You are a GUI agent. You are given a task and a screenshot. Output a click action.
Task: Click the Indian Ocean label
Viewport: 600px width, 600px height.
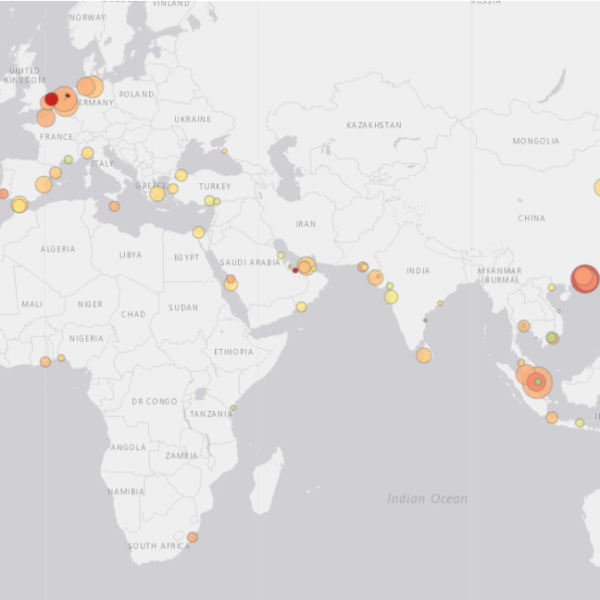tap(427, 498)
